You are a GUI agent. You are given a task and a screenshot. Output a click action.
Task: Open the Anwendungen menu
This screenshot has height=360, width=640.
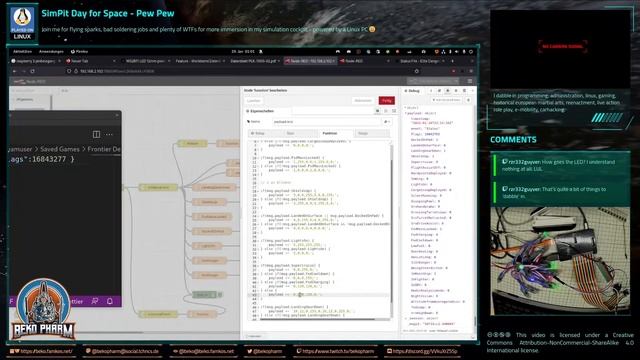(x=51, y=51)
